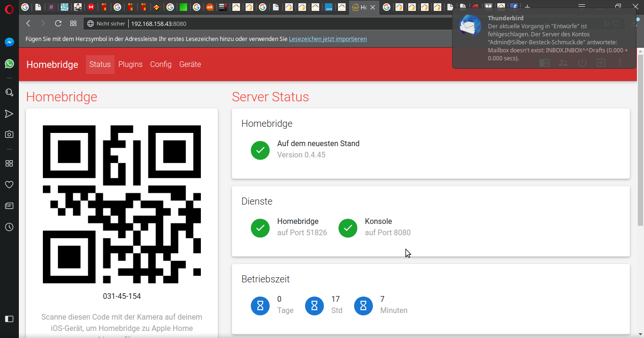The width and height of the screenshot is (644, 338).
Task: Toggle the sidebar panel at bottom left
Action: [9, 319]
